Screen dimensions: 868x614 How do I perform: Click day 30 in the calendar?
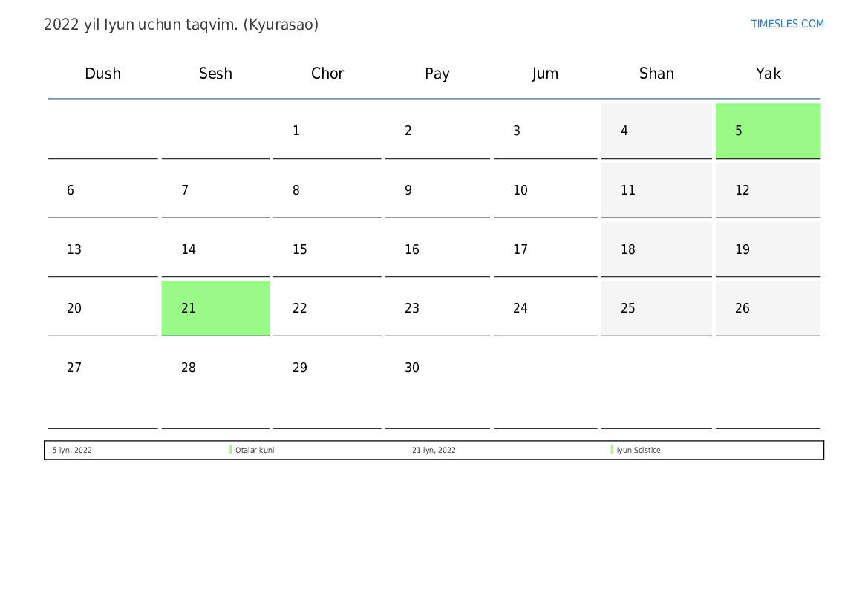[437, 385]
